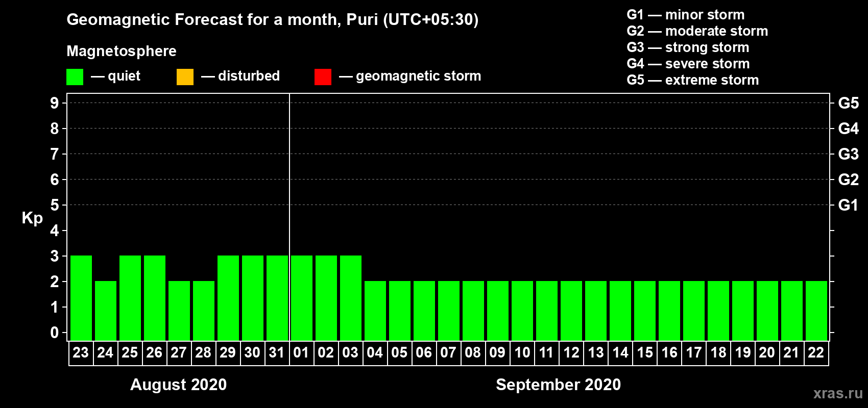Click the bar for September 10
This screenshot has width=868, height=408.
(522, 311)
